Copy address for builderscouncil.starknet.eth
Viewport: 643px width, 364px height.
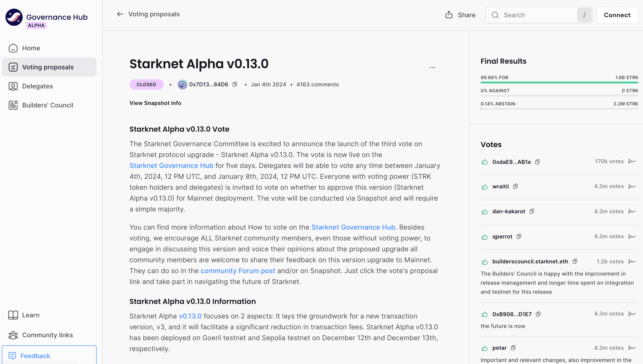(x=575, y=261)
